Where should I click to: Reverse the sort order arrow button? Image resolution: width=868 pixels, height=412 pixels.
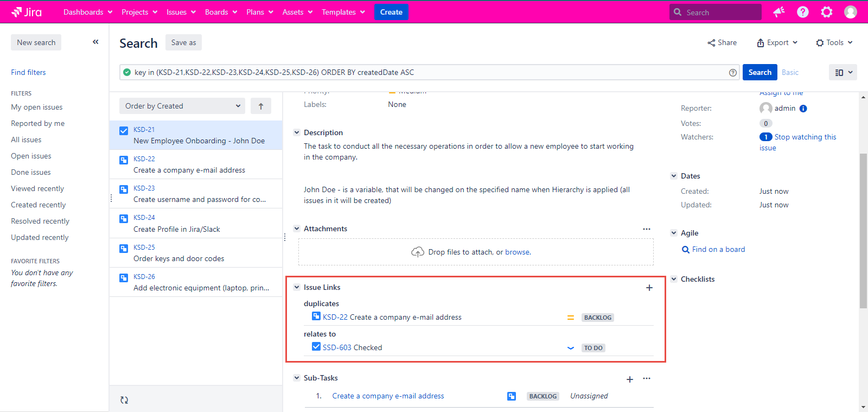[x=261, y=106]
